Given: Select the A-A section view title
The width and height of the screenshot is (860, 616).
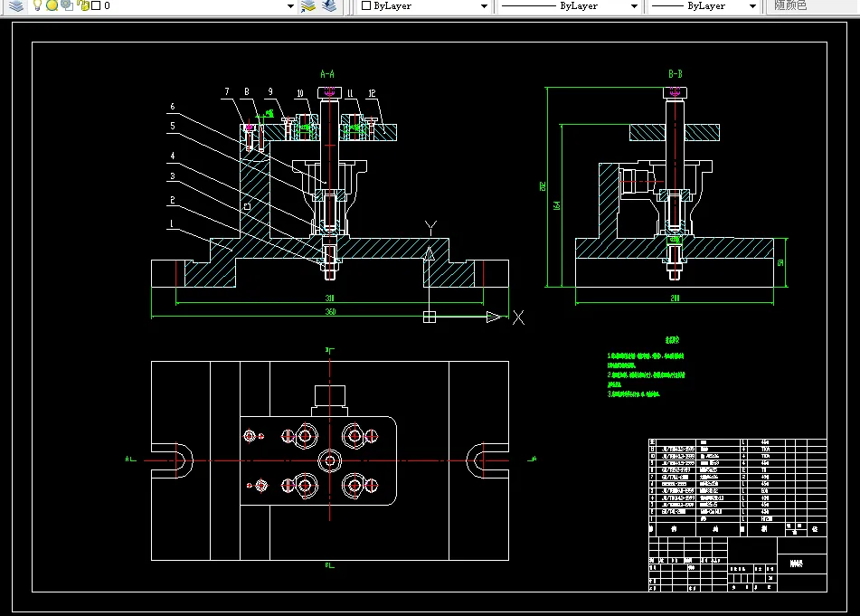Looking at the screenshot, I should click(x=327, y=73).
